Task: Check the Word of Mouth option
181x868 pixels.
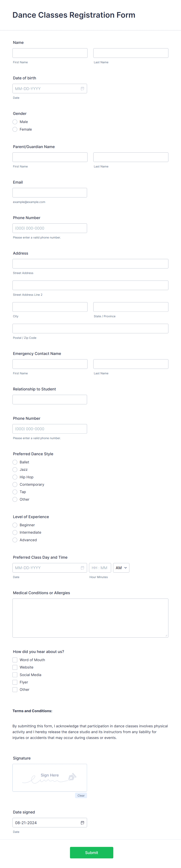Action: pos(15,660)
